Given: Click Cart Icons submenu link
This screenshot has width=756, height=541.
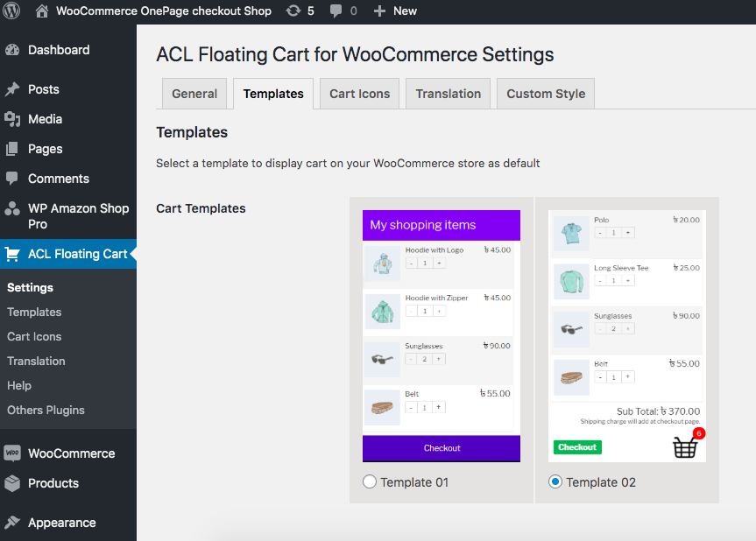Looking at the screenshot, I should point(34,337).
